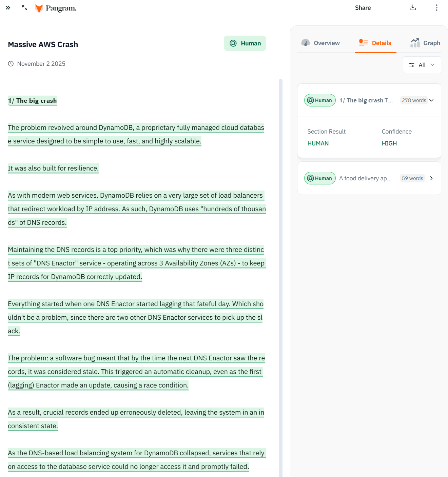Collapse the 1/ The big crash section chevron
Screen dimensions: 448x477
click(431, 100)
